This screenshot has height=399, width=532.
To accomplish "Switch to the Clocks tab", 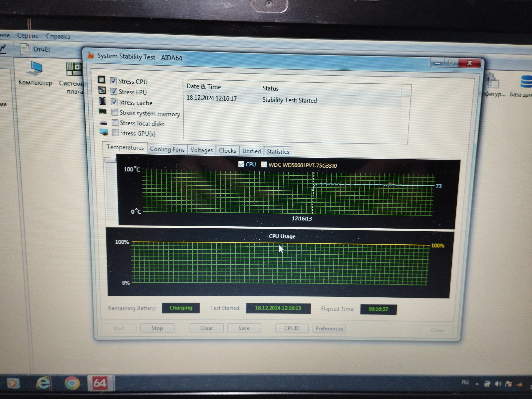I will pos(227,151).
